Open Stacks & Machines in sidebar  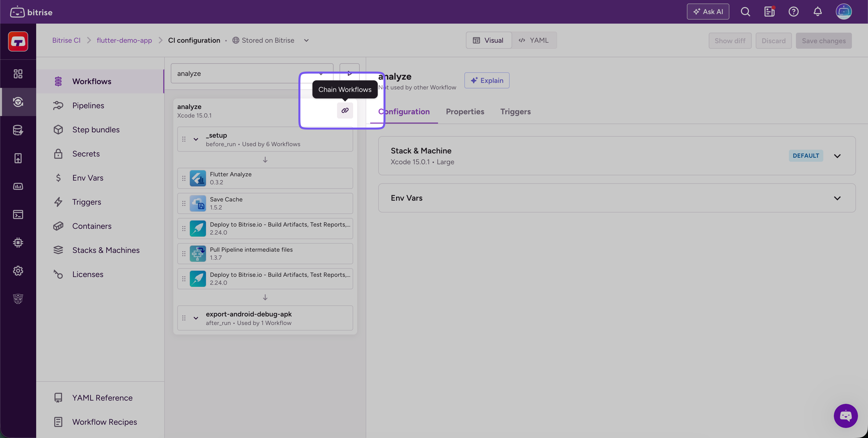(100, 250)
